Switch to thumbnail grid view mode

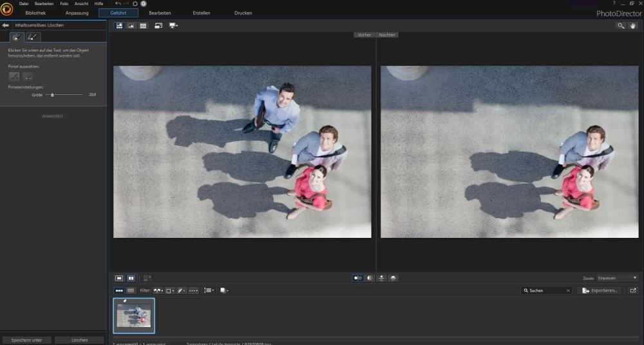click(143, 26)
